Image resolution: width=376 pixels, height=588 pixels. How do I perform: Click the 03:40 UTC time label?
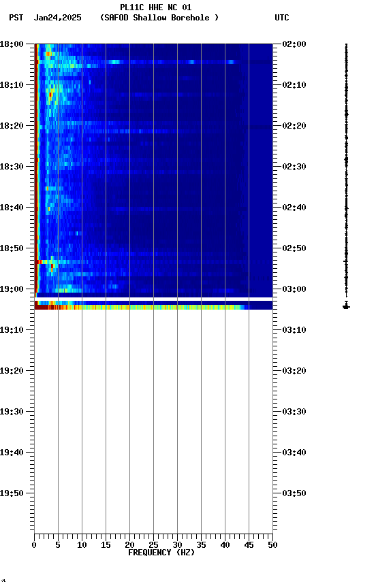click(x=294, y=453)
